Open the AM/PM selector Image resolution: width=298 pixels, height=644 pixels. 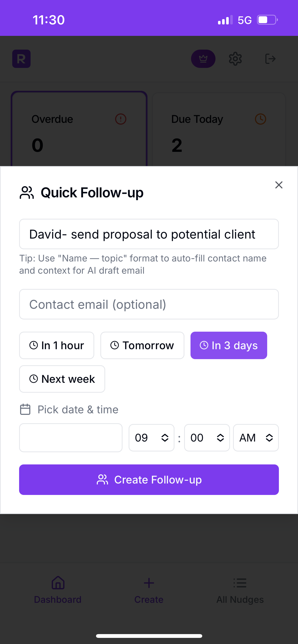tap(256, 438)
